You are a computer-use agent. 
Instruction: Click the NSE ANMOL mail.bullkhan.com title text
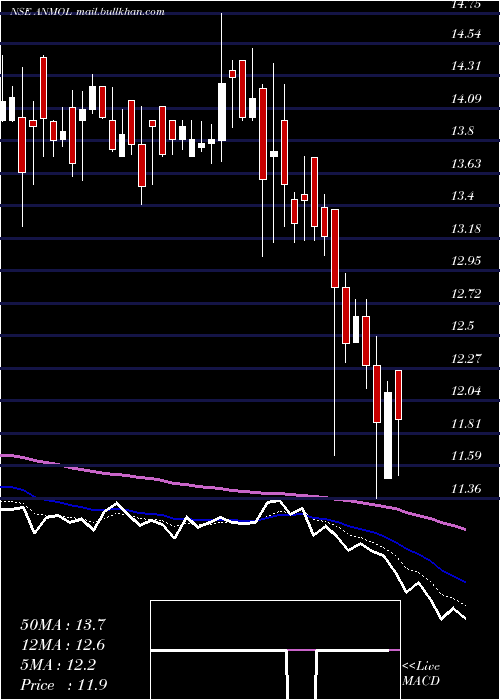point(87,12)
